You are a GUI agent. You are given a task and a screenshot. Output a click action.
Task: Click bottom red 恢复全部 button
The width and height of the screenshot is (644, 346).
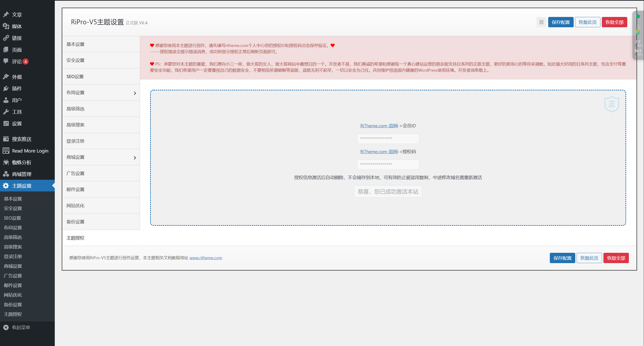pyautogui.click(x=616, y=258)
